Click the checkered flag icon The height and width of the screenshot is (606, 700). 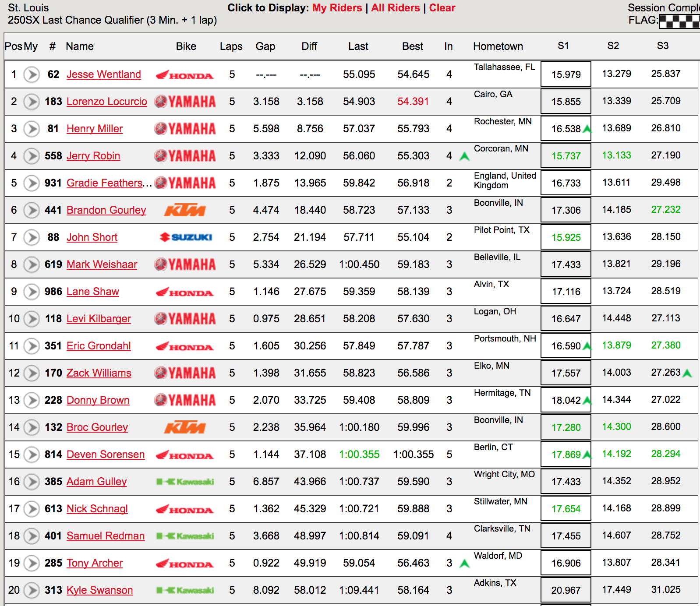pos(679,21)
